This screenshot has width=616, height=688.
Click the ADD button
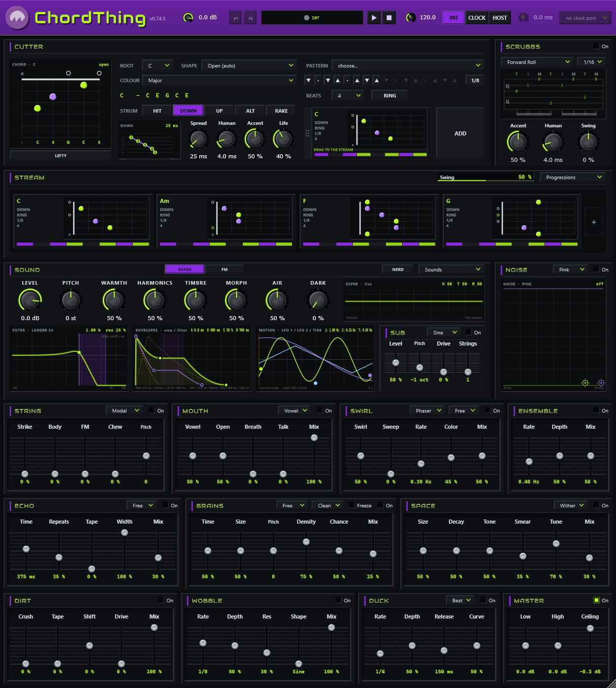point(460,133)
